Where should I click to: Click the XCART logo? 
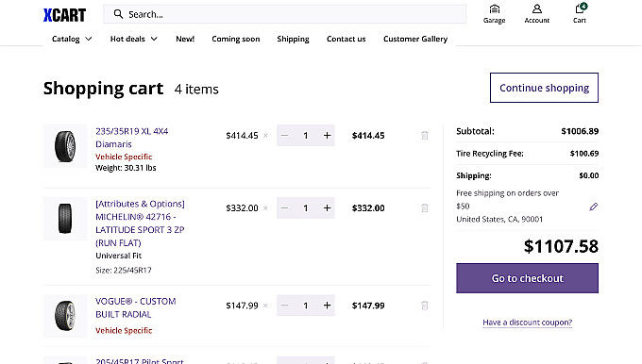coord(65,15)
